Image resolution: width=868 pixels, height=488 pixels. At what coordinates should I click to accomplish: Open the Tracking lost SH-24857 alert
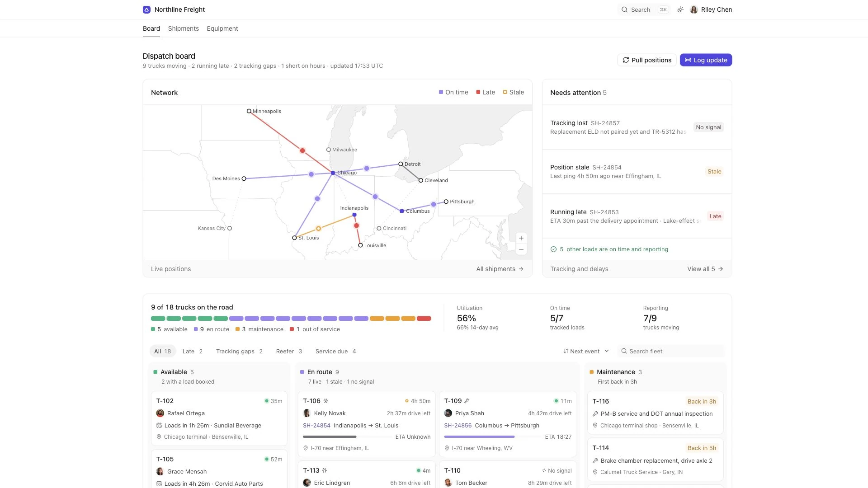[637, 127]
